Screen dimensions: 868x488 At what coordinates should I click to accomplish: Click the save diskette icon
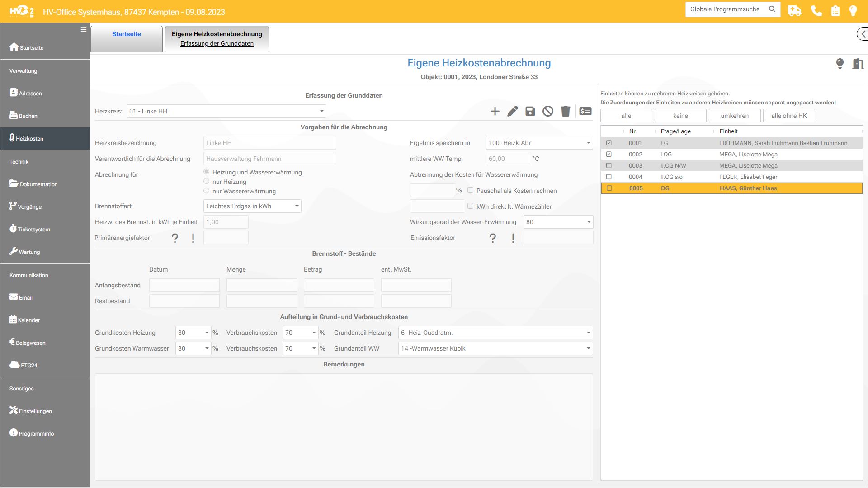click(x=530, y=111)
